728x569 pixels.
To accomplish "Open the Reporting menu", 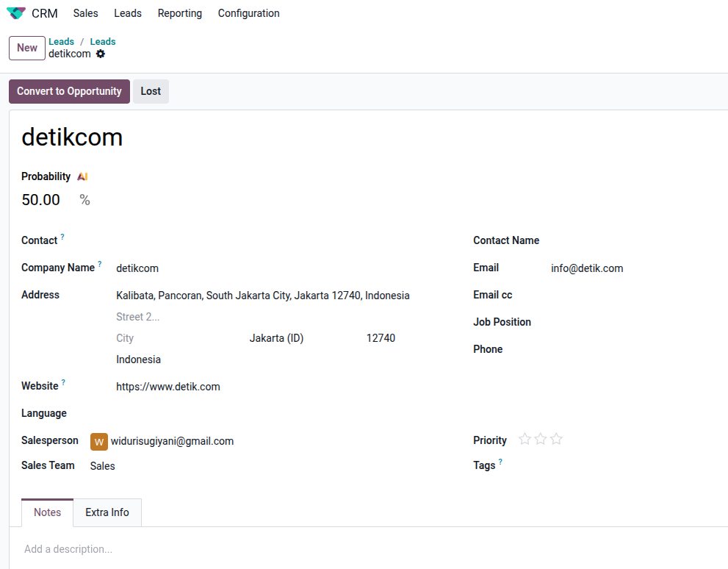I will coord(179,13).
